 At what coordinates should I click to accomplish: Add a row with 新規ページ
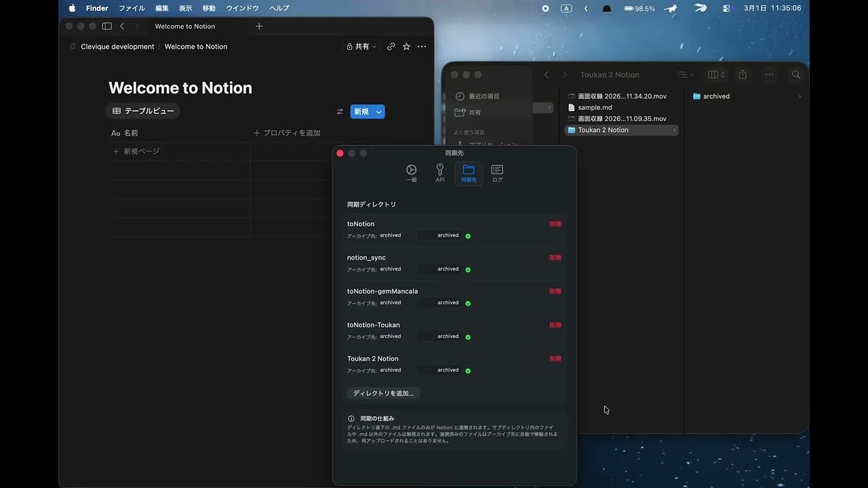point(136,151)
